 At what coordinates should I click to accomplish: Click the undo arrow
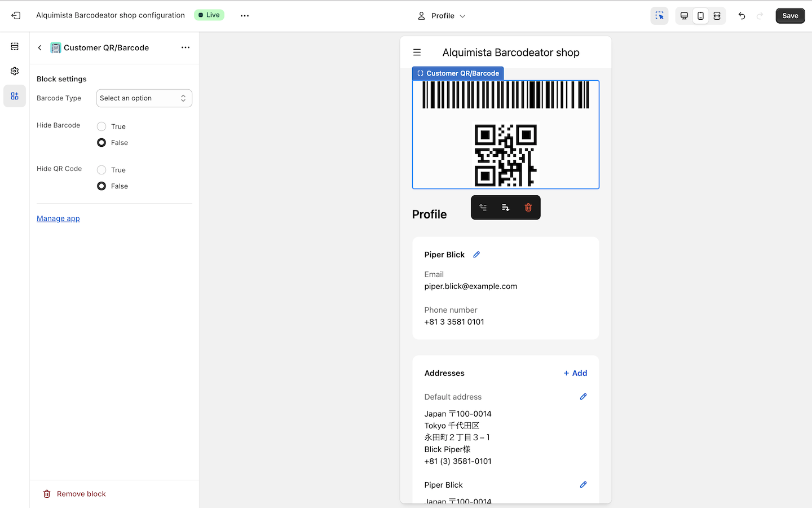[x=742, y=16]
